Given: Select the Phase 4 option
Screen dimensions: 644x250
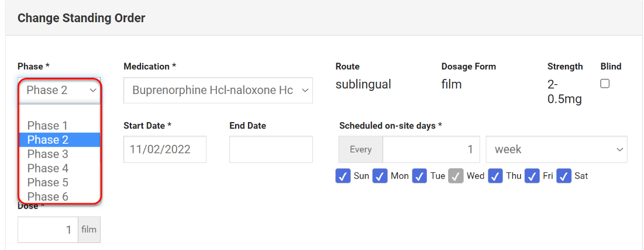Looking at the screenshot, I should pyautogui.click(x=48, y=168).
